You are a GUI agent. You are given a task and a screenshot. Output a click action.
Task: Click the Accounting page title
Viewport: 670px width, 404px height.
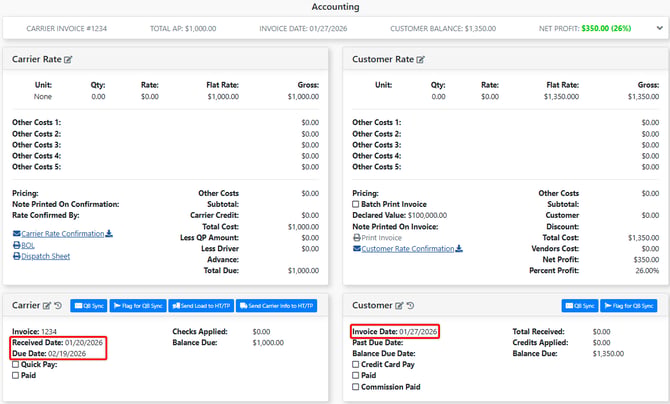tap(335, 7)
